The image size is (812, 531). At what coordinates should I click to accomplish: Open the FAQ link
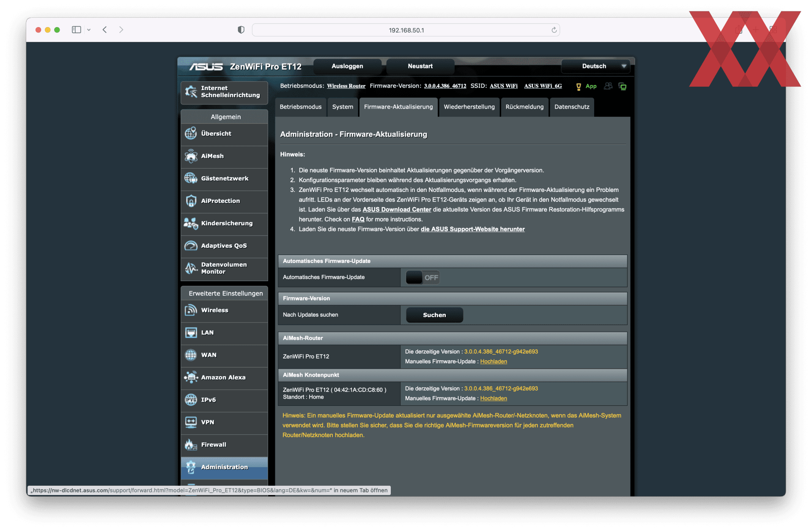pos(358,219)
